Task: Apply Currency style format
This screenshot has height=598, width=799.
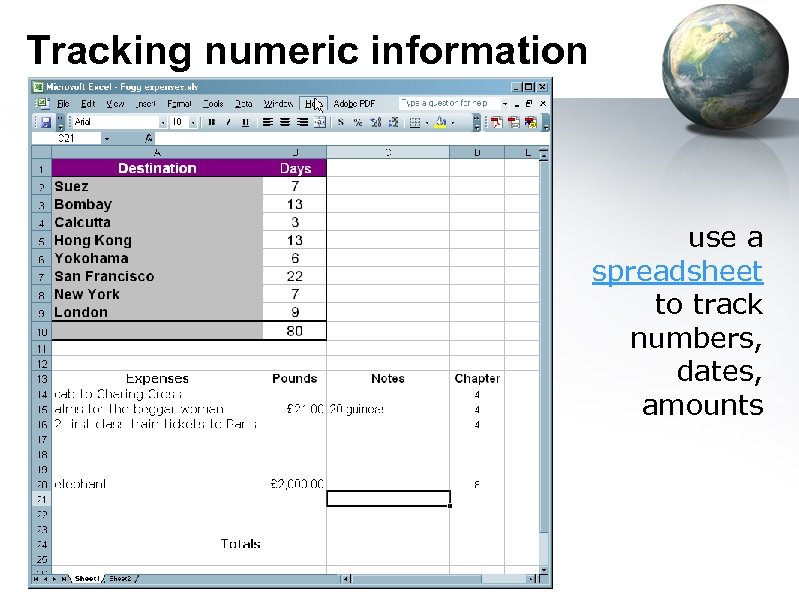Action: point(341,122)
